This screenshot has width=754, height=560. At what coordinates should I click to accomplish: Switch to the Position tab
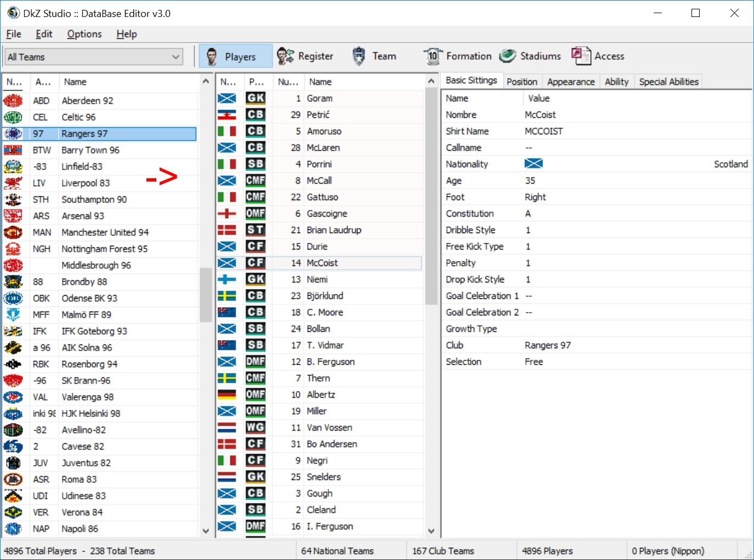click(522, 82)
